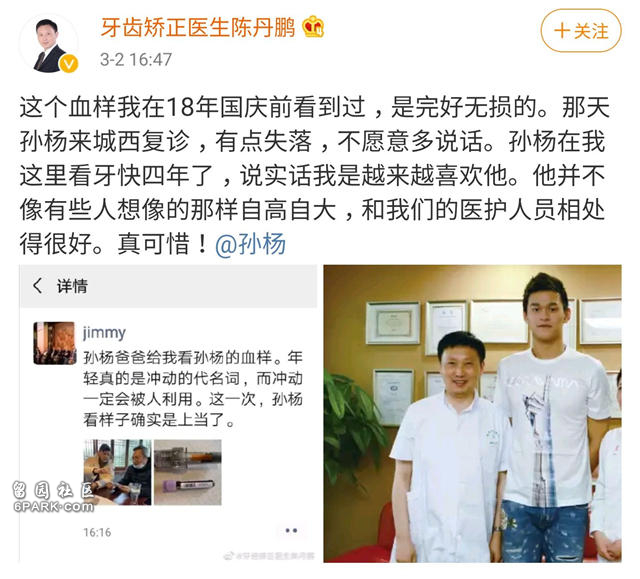
Task: Click the jimmy post text body
Action: pos(193,388)
